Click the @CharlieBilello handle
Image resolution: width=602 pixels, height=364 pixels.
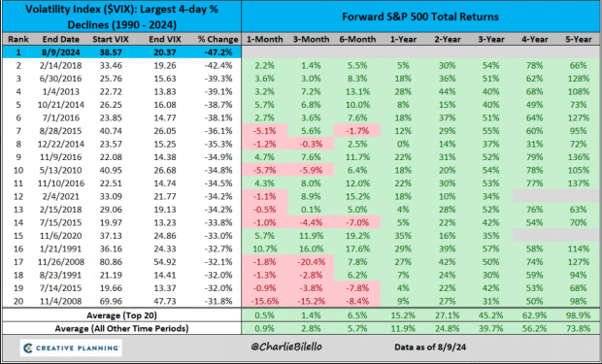pos(286,347)
